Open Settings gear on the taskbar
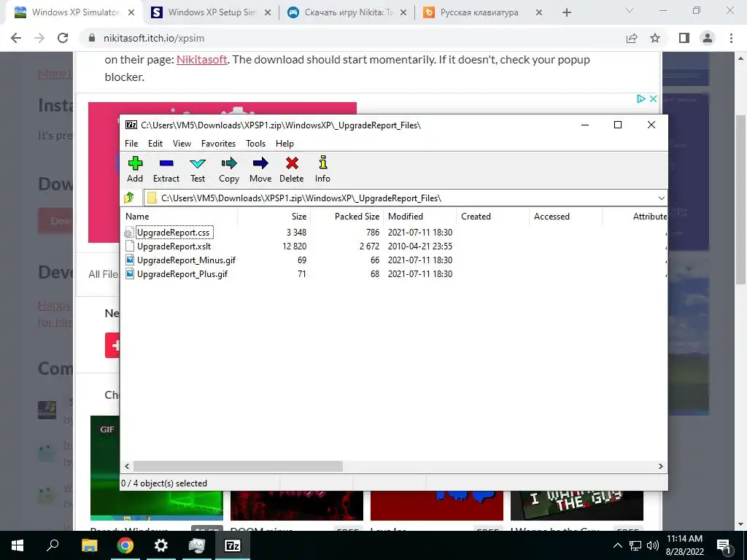 [x=160, y=545]
